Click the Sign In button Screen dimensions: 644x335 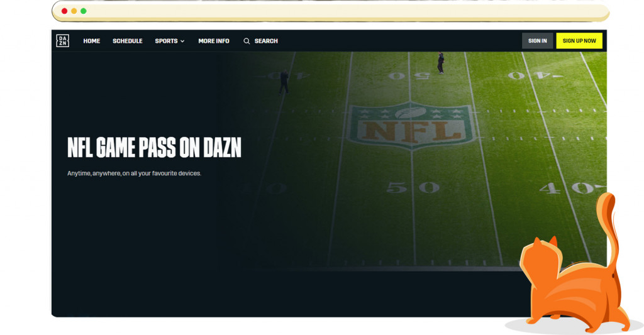pos(537,41)
